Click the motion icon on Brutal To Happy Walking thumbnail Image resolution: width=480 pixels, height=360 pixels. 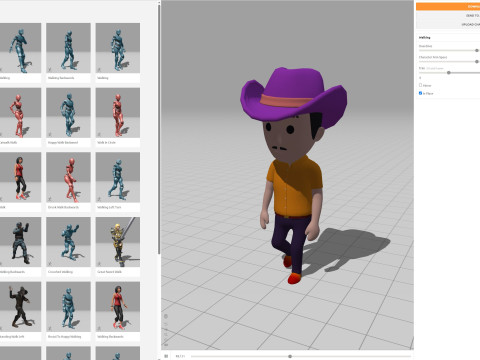(x=50, y=329)
